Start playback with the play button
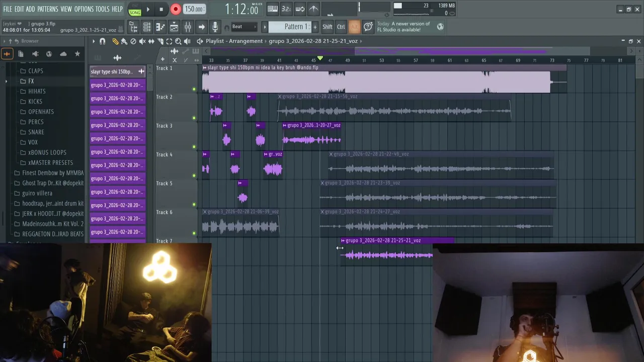The height and width of the screenshot is (362, 644). point(148,9)
